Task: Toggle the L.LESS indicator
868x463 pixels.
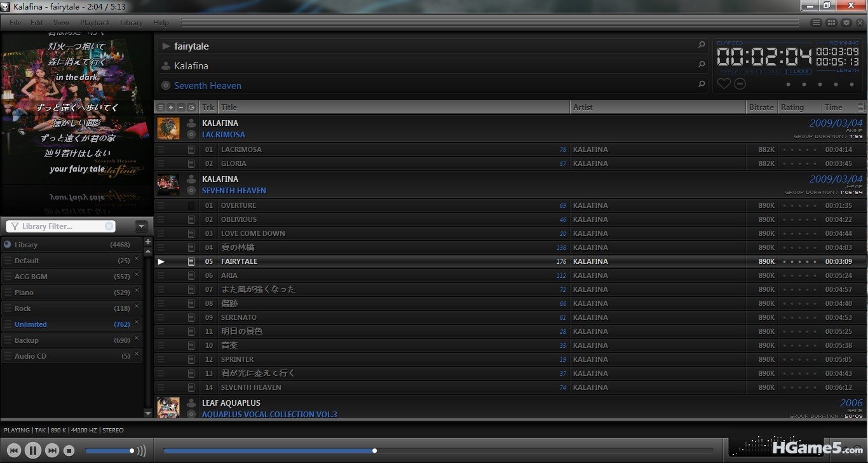Action: point(798,72)
